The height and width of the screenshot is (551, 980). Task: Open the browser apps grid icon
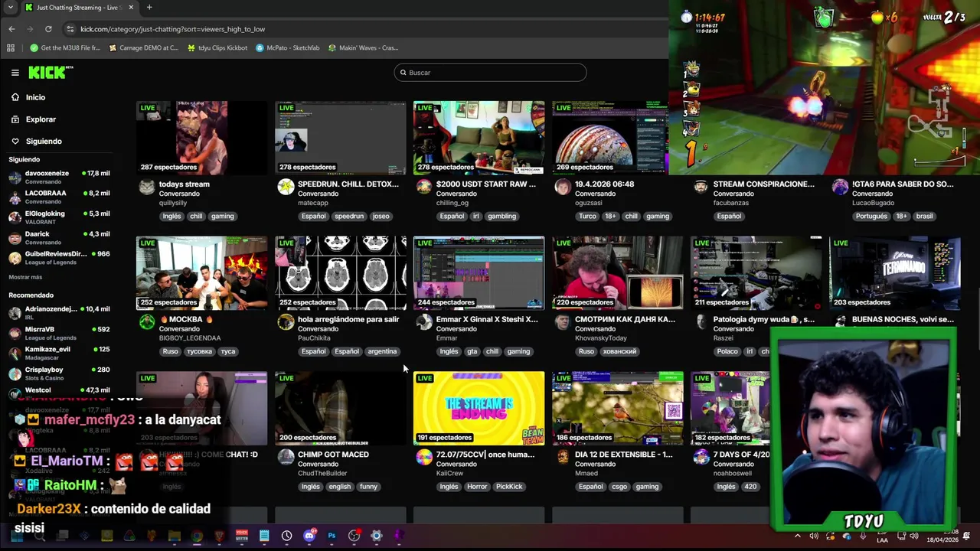tap(11, 47)
